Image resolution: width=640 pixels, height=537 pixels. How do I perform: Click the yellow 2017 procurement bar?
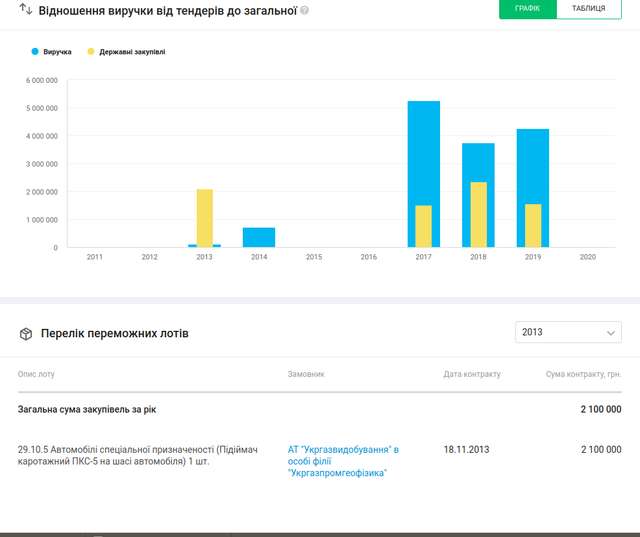pos(424,226)
